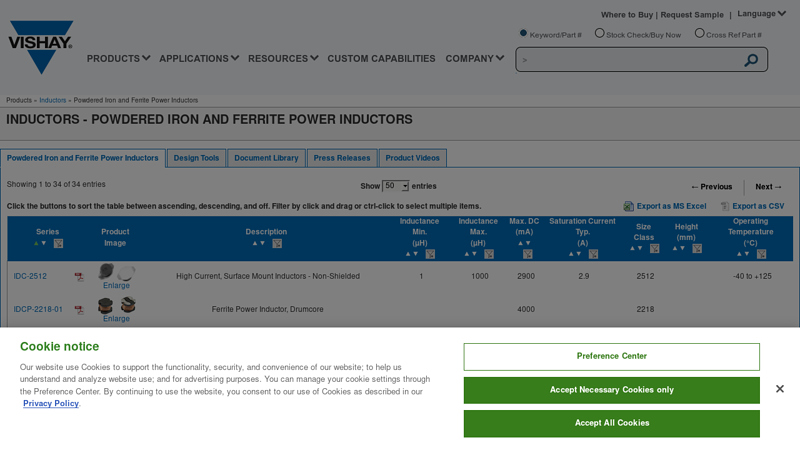This screenshot has height=450, width=800.
Task: Open the Inductance Max. filter icon
Action: click(x=489, y=254)
